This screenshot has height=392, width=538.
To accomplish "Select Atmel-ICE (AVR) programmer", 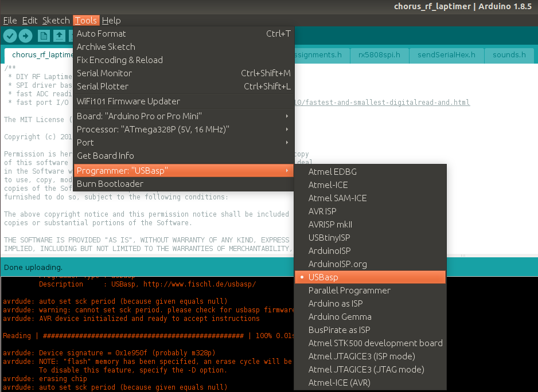I will [370, 383].
